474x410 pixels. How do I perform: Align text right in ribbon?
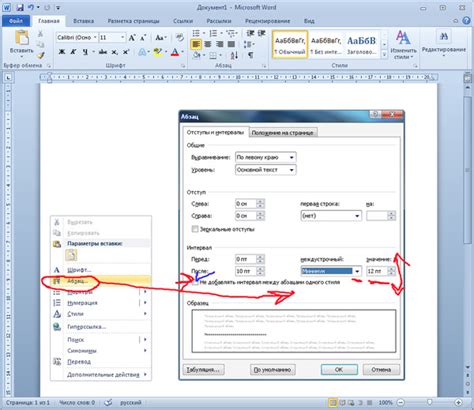[219, 44]
